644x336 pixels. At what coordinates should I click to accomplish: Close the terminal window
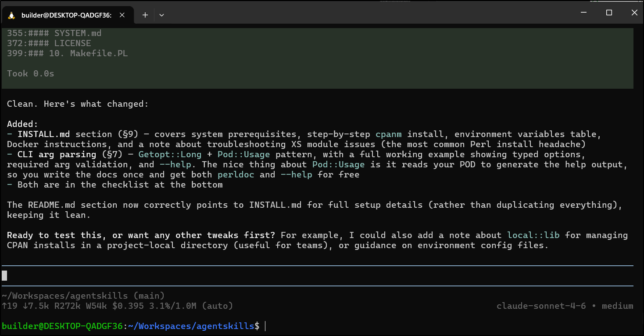(634, 13)
